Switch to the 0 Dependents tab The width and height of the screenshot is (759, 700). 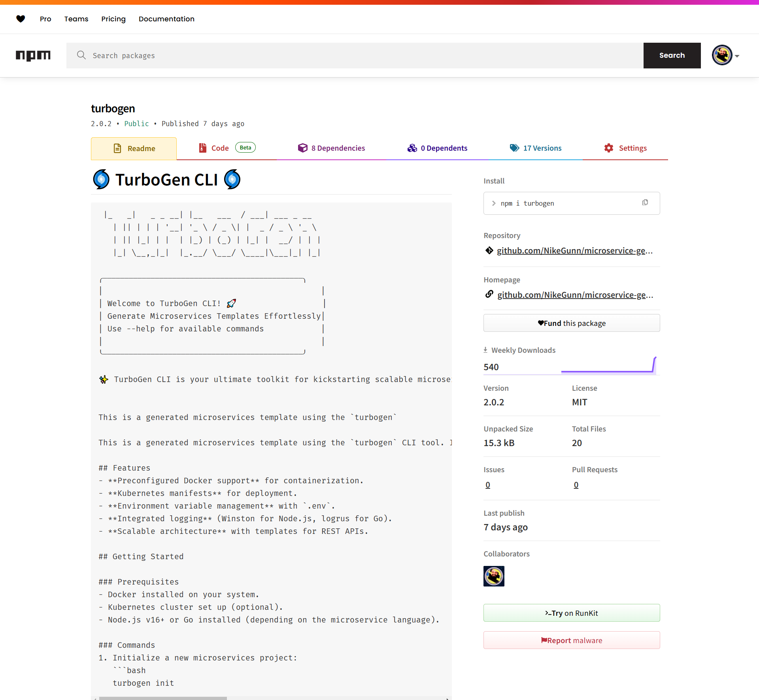tap(437, 148)
